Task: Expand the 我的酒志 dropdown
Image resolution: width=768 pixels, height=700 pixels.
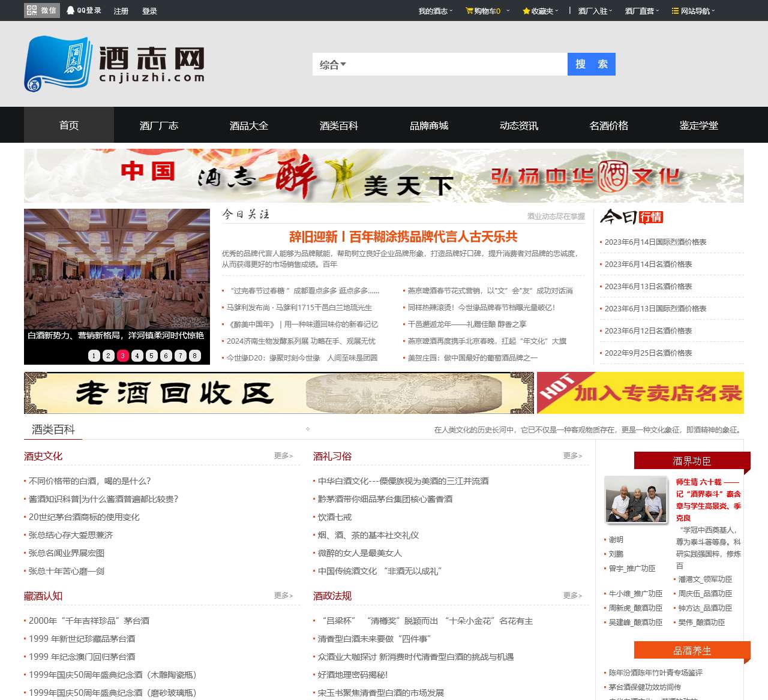Action: (x=436, y=11)
